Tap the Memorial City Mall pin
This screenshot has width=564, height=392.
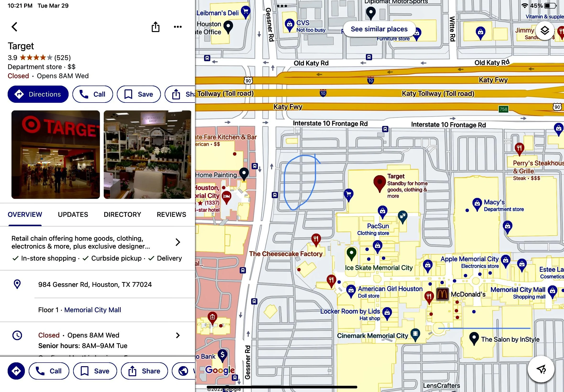click(553, 292)
